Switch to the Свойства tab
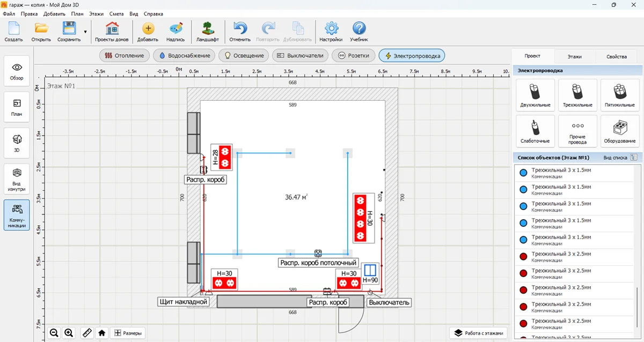Viewport: 644px width, 342px height. (616, 56)
